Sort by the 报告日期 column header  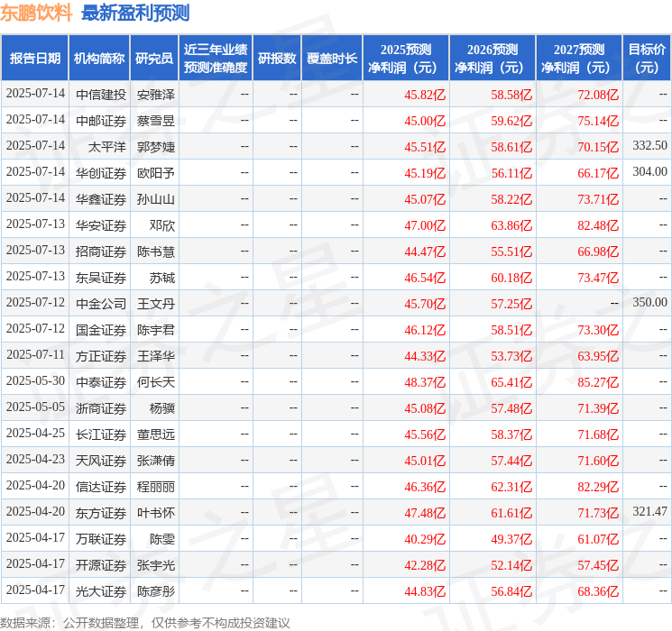click(x=35, y=59)
